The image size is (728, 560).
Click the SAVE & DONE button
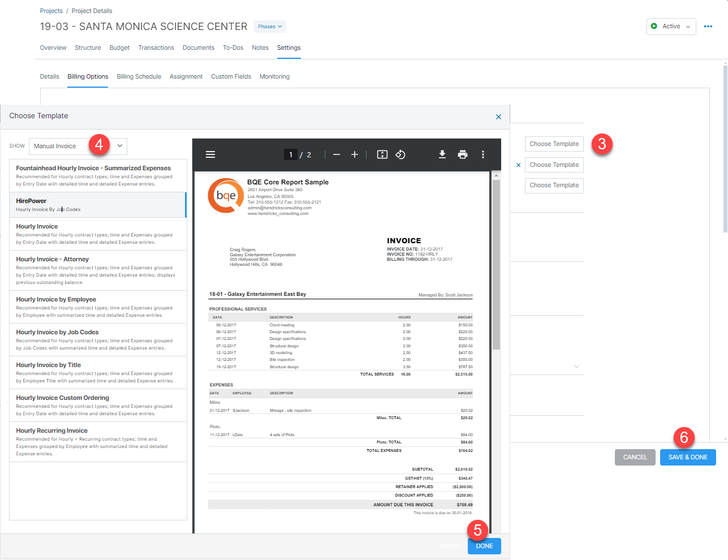(688, 457)
